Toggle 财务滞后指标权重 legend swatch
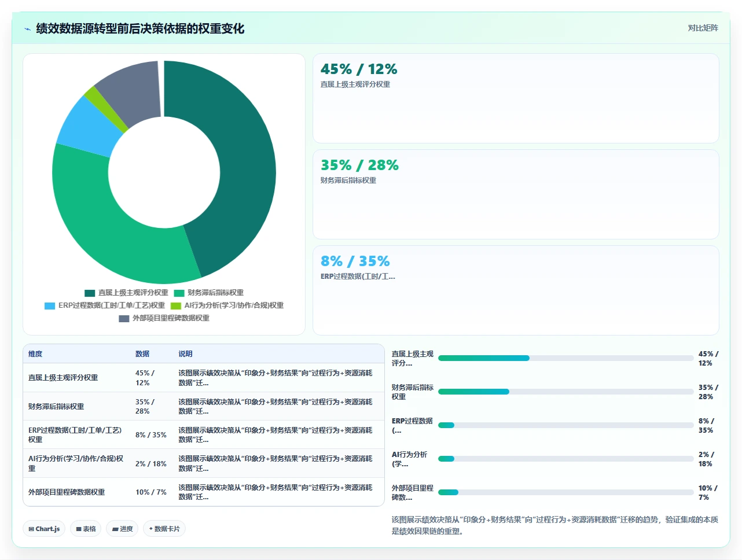 click(179, 293)
